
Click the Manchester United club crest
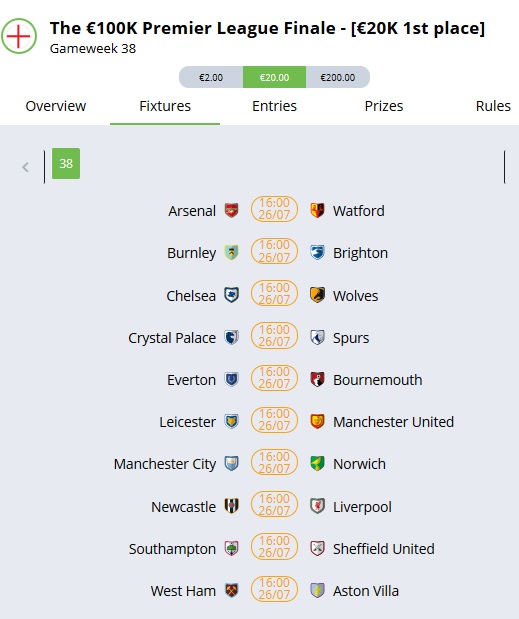(317, 421)
